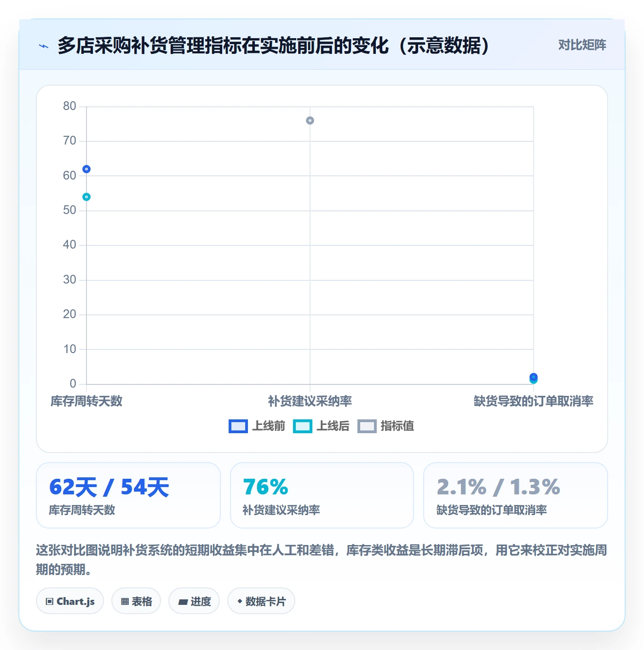644x650 pixels.
Task: Click the blue data point at 62
Action: (86, 169)
